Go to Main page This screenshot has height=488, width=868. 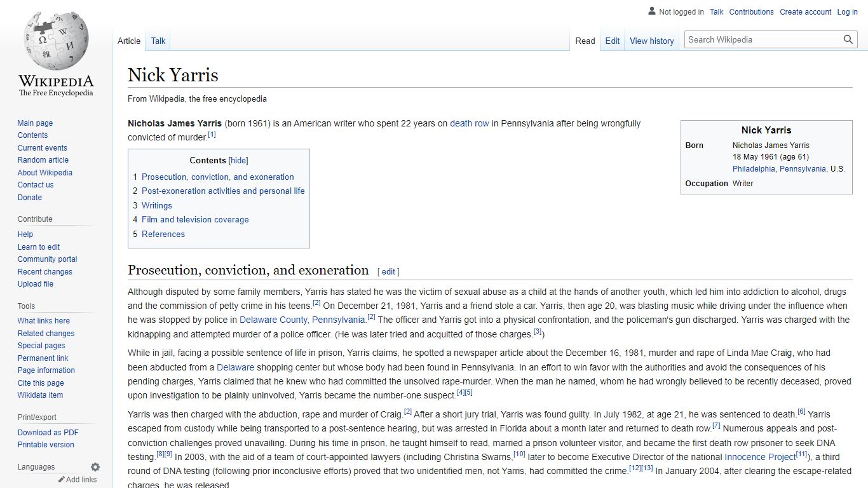click(x=35, y=123)
